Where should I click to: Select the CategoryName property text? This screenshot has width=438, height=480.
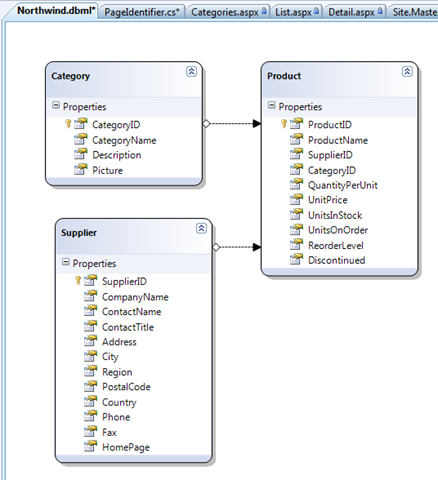tap(124, 140)
